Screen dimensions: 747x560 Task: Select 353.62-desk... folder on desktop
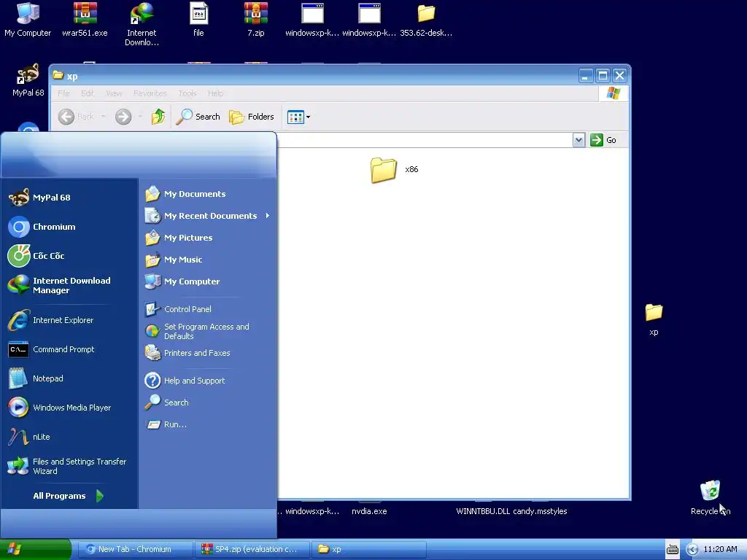[x=426, y=20]
